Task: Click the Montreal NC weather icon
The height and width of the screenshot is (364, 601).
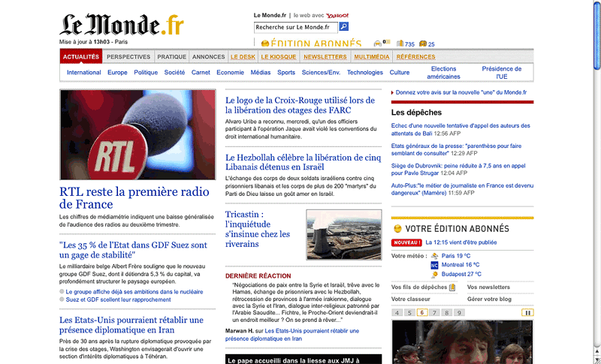Action: click(434, 266)
